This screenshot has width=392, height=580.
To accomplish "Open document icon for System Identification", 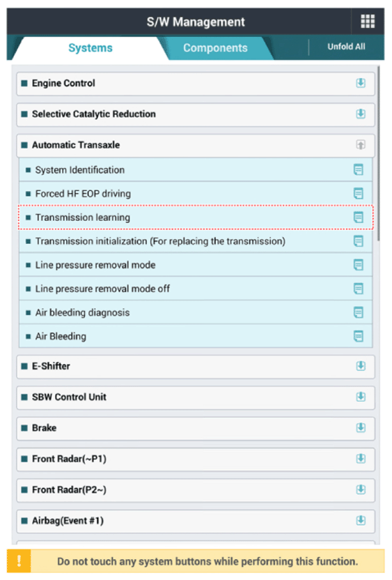I will (358, 170).
